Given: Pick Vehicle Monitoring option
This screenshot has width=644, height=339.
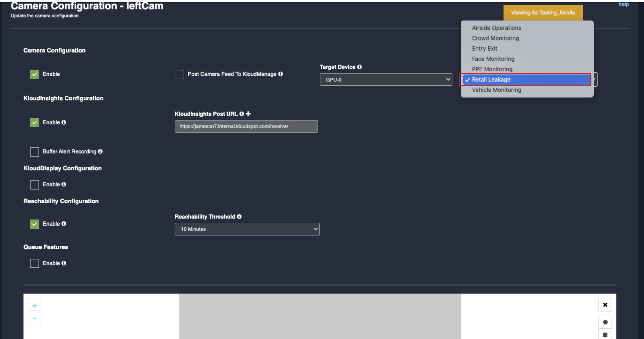Looking at the screenshot, I should click(x=527, y=90).
